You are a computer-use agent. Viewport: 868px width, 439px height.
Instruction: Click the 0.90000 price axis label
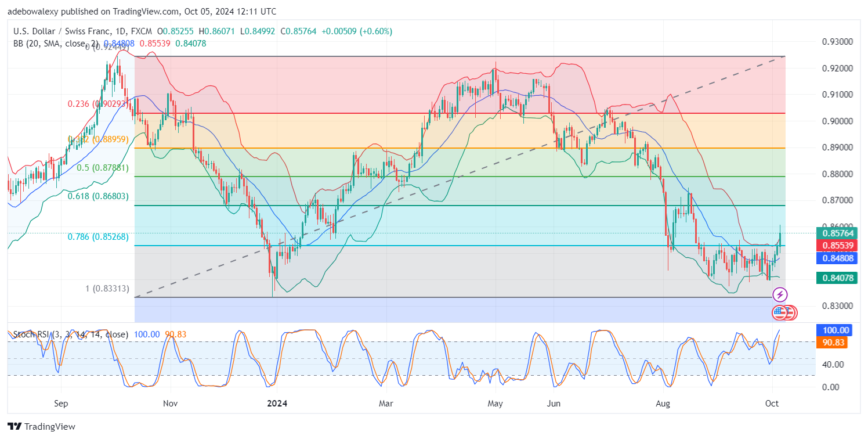pos(838,121)
